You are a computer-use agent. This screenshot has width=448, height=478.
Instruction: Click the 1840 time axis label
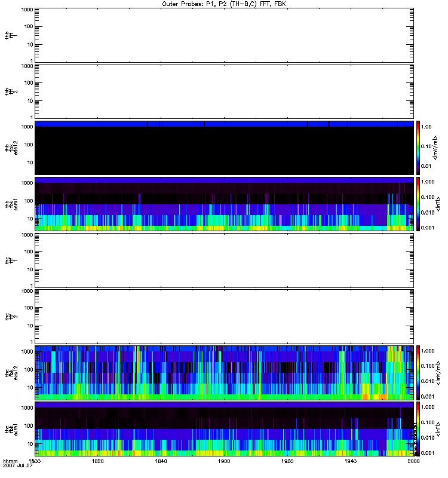161,462
